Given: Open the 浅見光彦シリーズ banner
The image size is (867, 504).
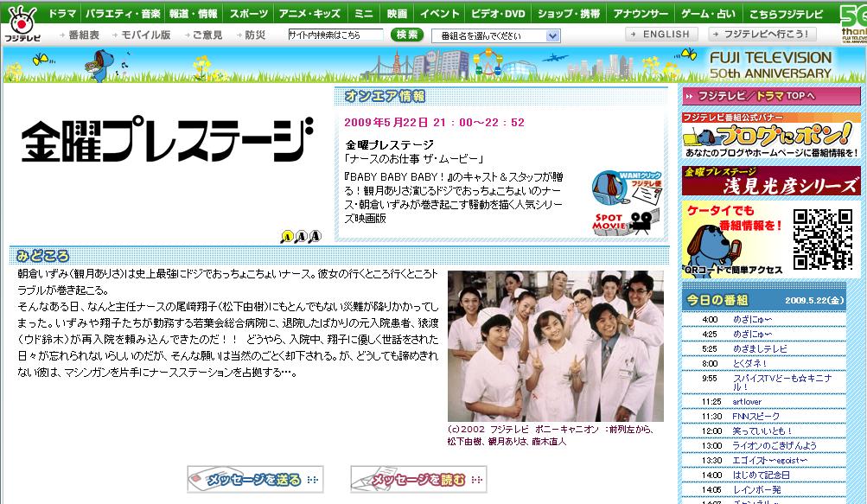Looking at the screenshot, I should tap(771, 181).
